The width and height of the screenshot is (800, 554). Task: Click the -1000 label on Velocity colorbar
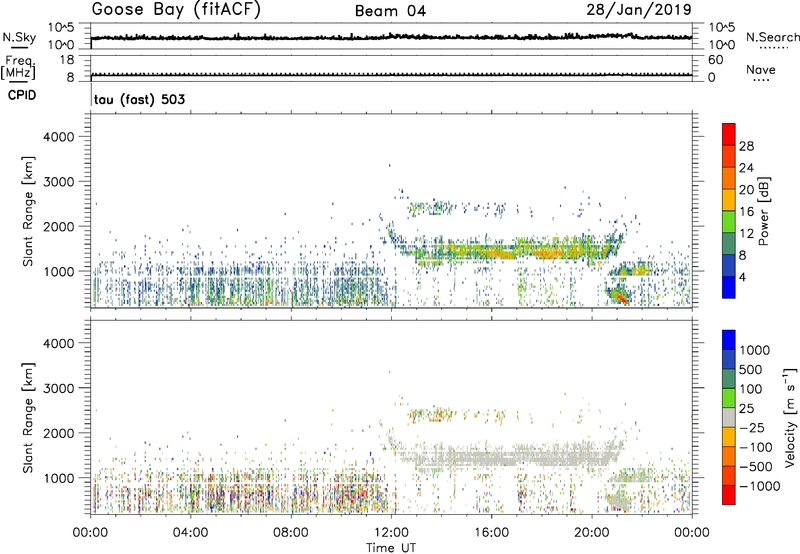(760, 486)
